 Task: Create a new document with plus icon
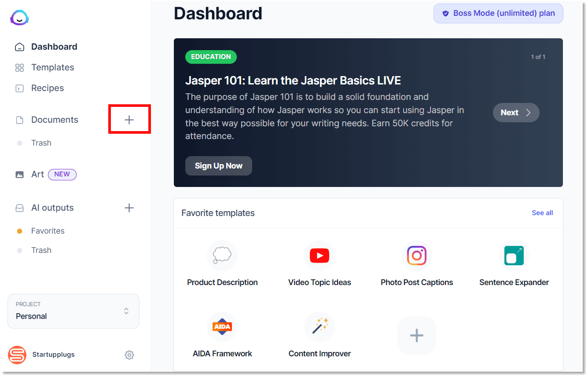pos(129,120)
